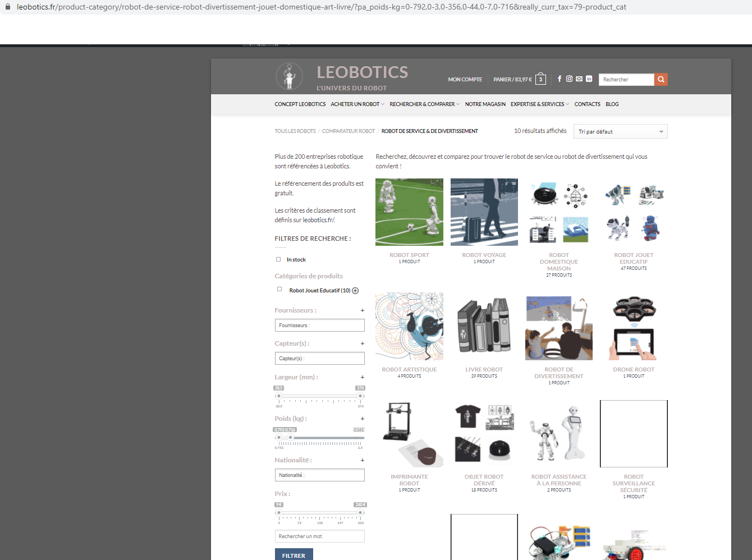Expand Robot Jouet Educatif category plus icon
Screen dimensions: 752x560
tap(355, 291)
